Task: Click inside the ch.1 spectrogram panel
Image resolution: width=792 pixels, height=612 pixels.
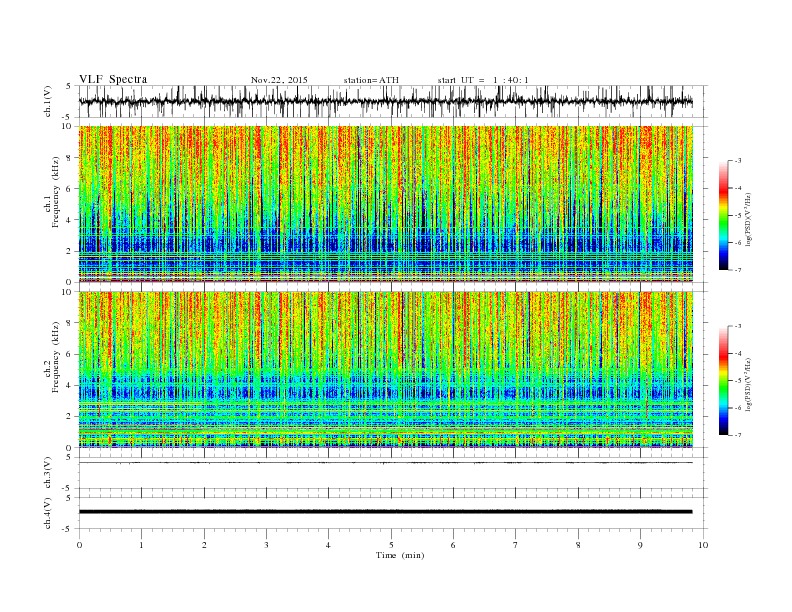Action: [x=386, y=204]
